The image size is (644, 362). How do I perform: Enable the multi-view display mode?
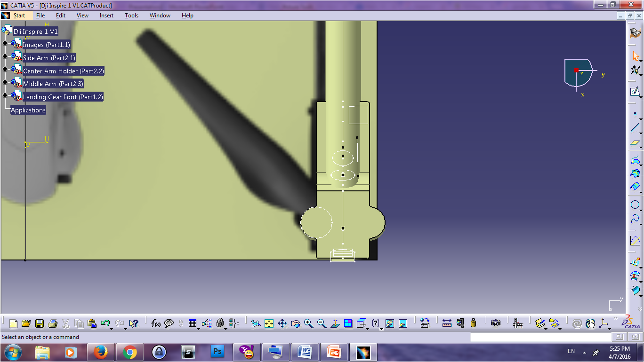point(348,323)
